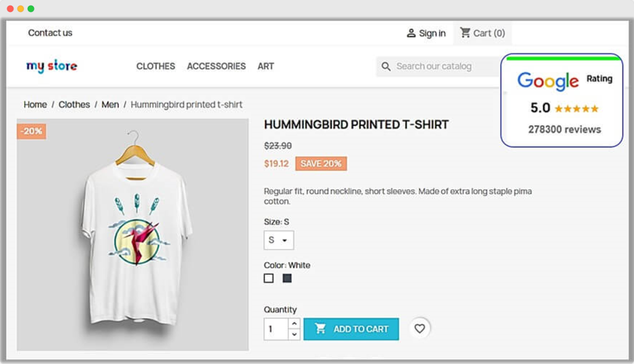Click the shopping cart icon
The image size is (634, 364).
coord(465,33)
